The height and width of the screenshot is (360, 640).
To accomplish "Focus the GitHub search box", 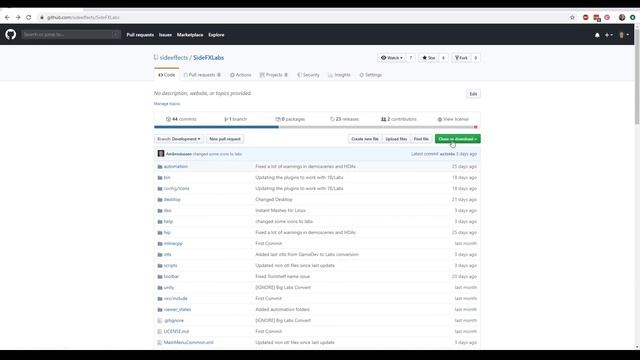I will tap(71, 35).
